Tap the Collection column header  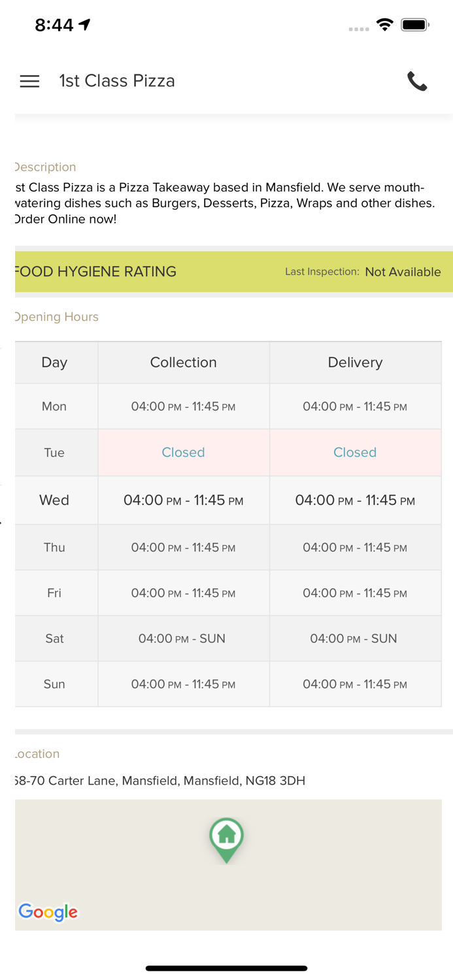pyautogui.click(x=183, y=363)
